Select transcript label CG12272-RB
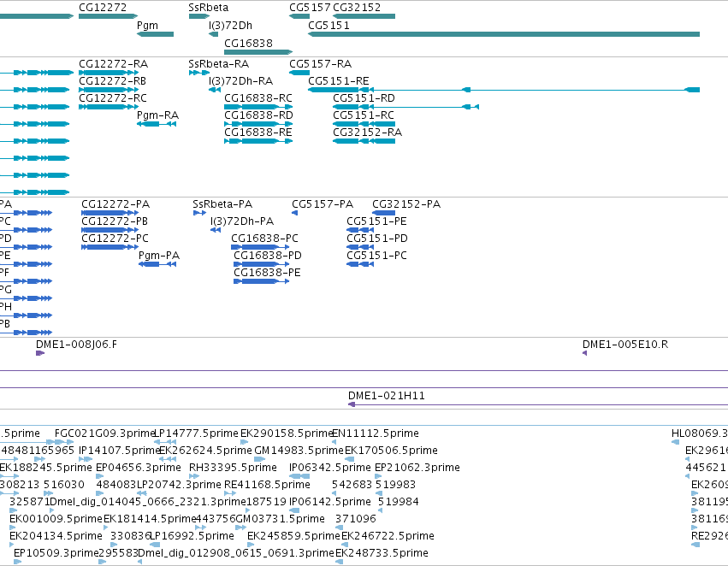 pyautogui.click(x=112, y=80)
